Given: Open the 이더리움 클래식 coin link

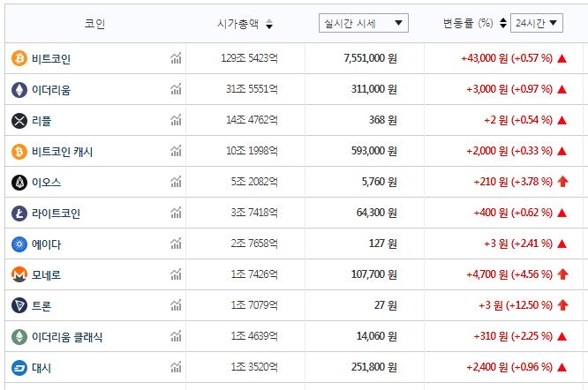Looking at the screenshot, I should coord(67,337).
